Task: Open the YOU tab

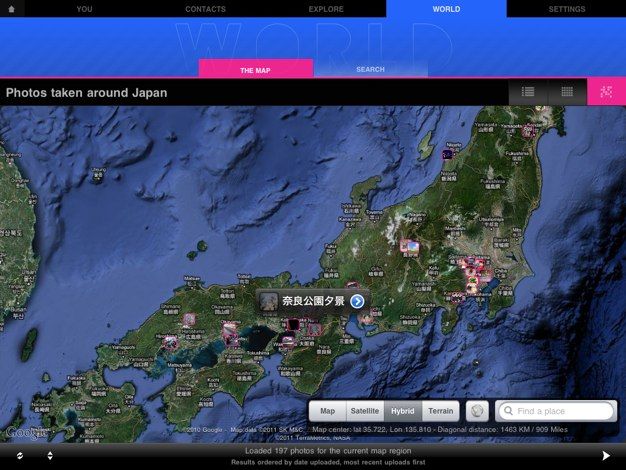Action: click(84, 9)
